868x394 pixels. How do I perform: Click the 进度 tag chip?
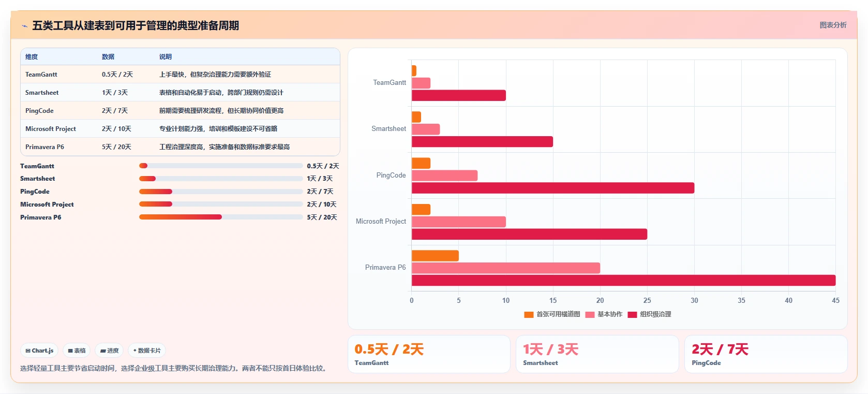109,351
